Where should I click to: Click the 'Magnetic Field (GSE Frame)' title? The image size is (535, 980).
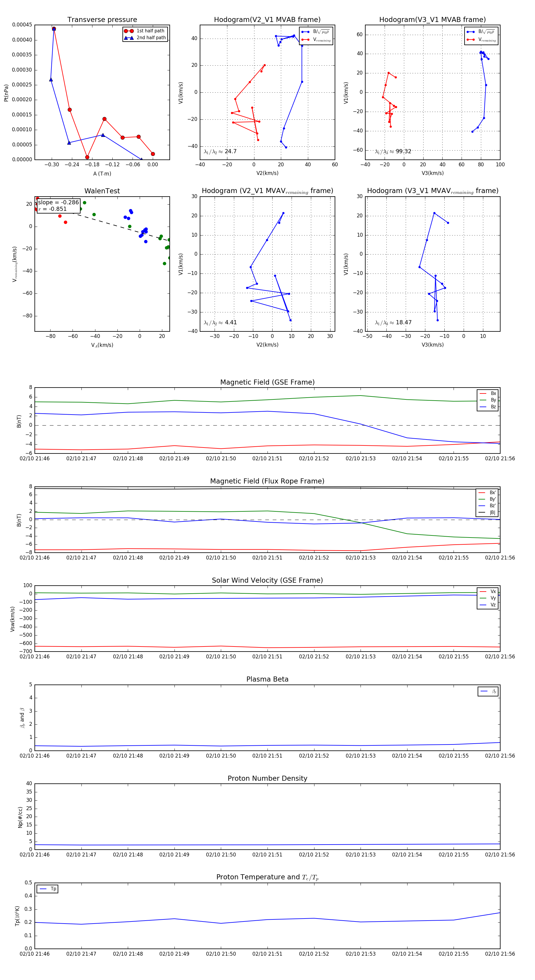[x=267, y=382]
